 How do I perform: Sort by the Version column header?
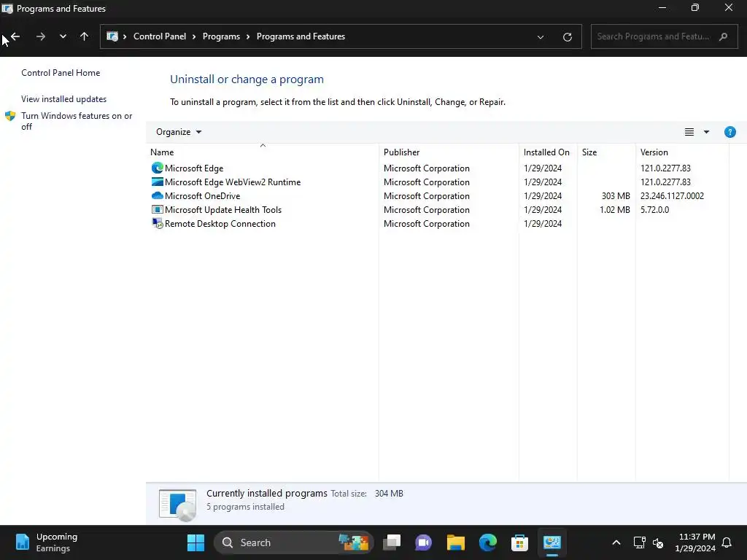click(x=682, y=152)
